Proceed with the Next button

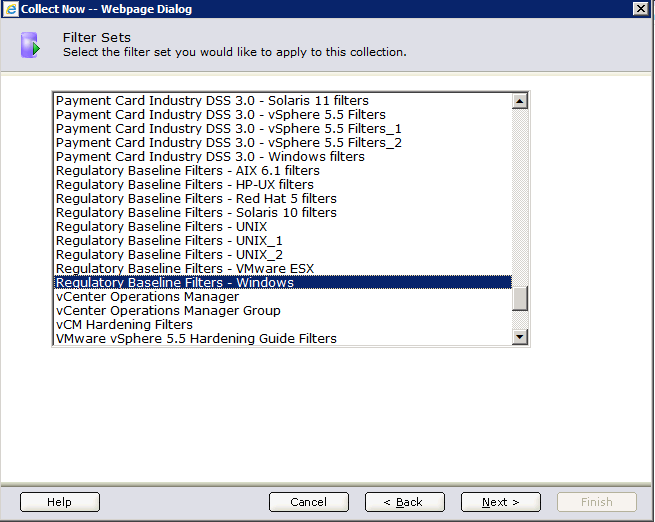501,502
